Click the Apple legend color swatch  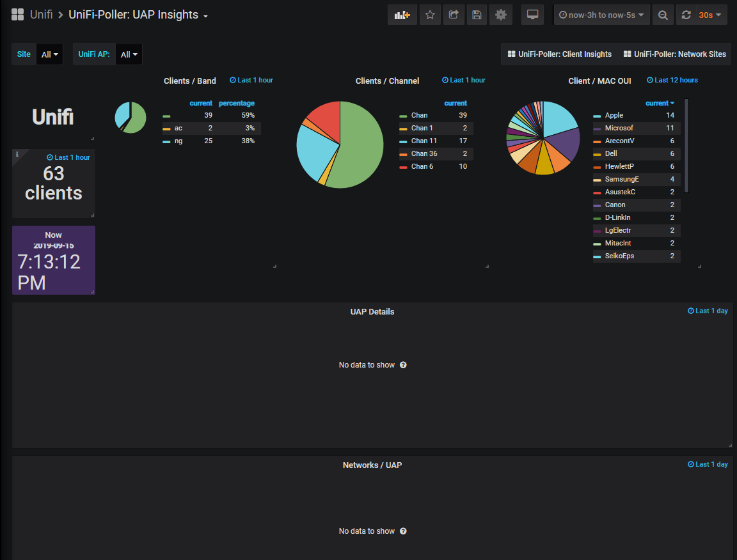pyautogui.click(x=596, y=115)
